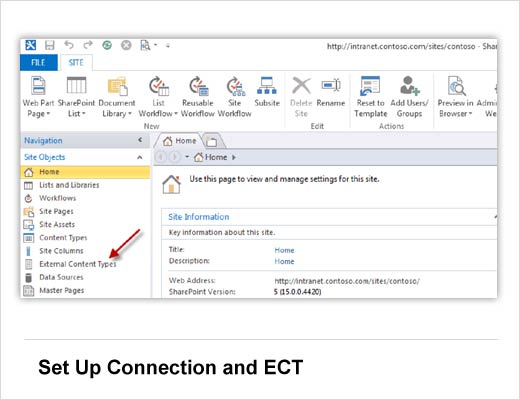
Task: Click the Data Sources cylinder icon
Action: tap(29, 277)
